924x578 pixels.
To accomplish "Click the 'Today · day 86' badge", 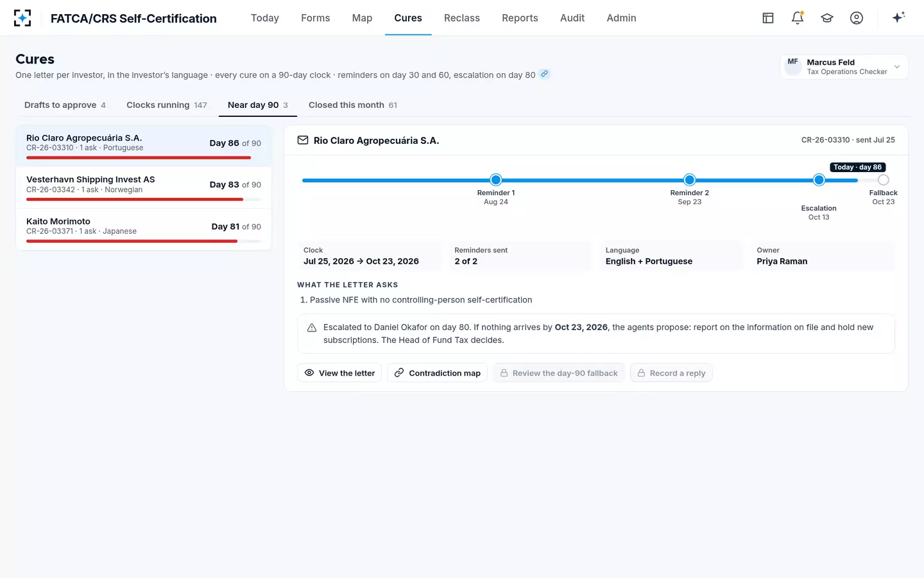I will tap(858, 167).
